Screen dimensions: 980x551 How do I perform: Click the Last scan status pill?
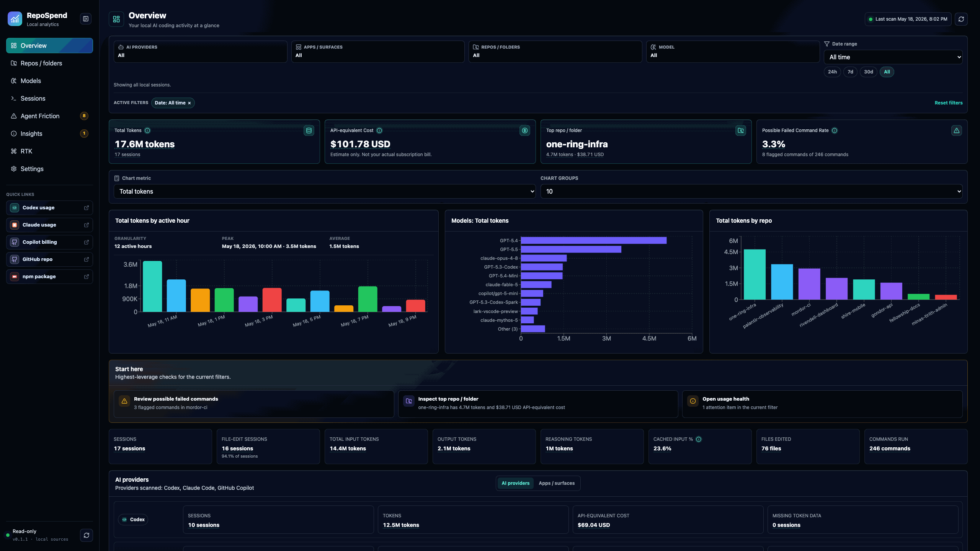coord(908,19)
